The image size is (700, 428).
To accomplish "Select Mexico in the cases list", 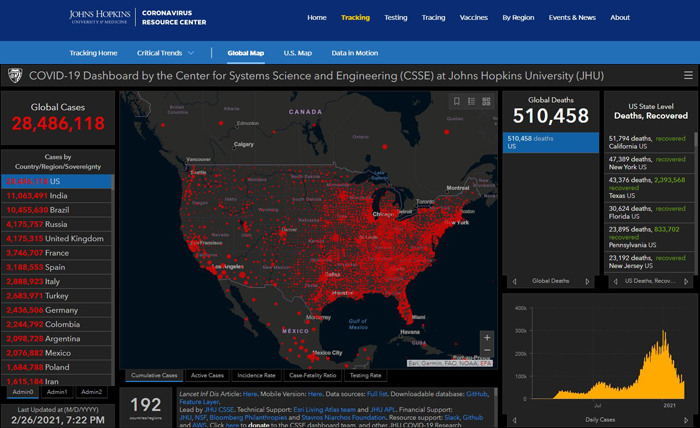I will [56, 353].
